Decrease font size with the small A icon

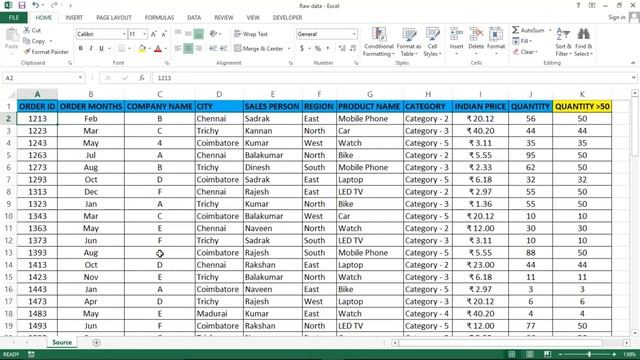164,34
